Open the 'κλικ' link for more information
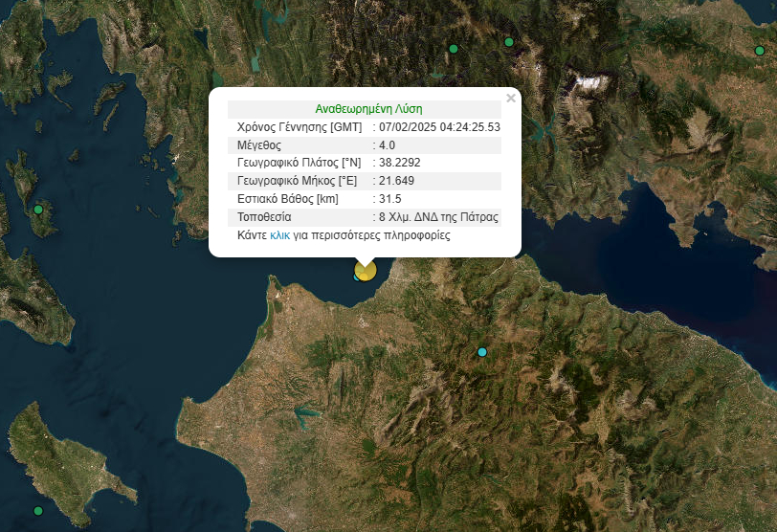Screen dimensions: 777x532 pos(279,235)
